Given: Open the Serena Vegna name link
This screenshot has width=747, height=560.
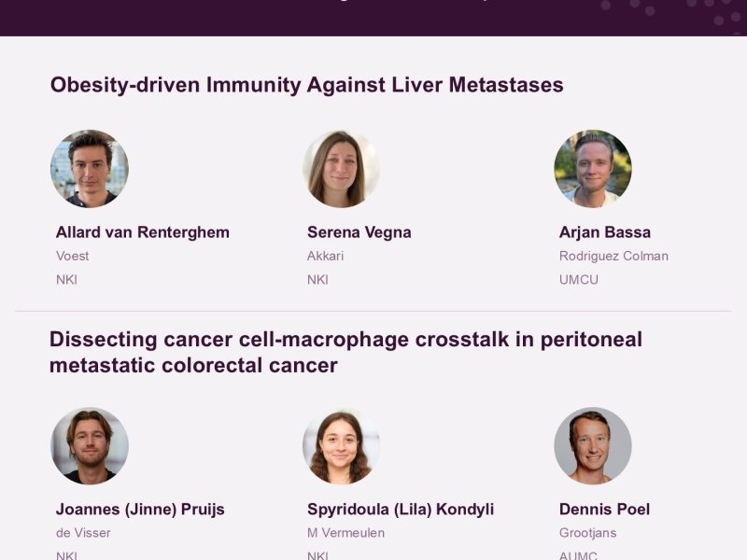Looking at the screenshot, I should 359,232.
